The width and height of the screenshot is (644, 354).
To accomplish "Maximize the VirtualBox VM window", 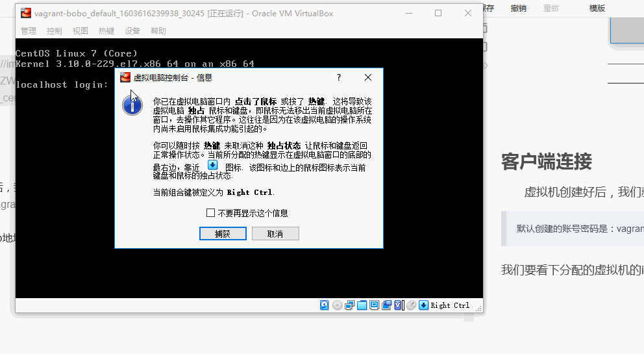I will click(x=438, y=13).
